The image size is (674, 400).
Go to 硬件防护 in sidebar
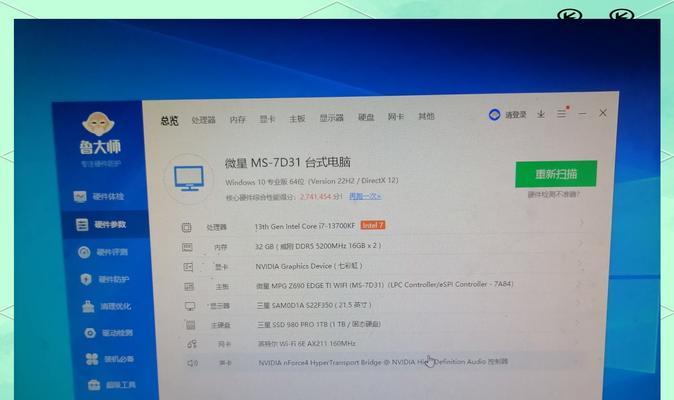point(105,279)
